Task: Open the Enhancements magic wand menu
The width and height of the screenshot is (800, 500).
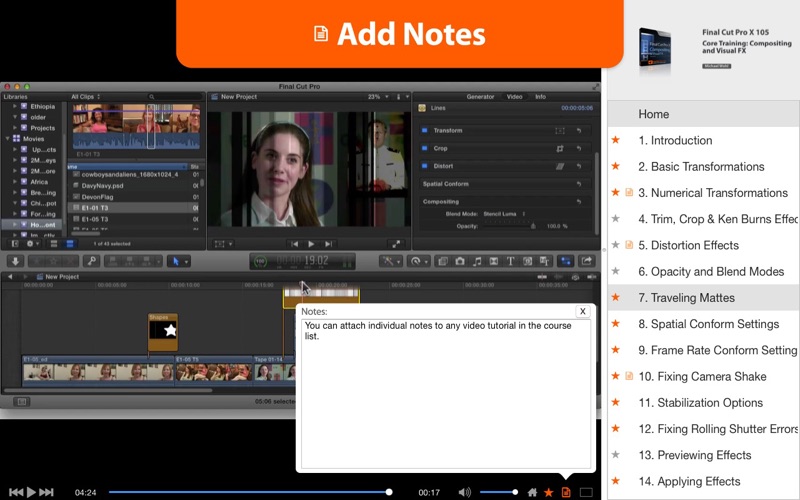Action: point(391,261)
